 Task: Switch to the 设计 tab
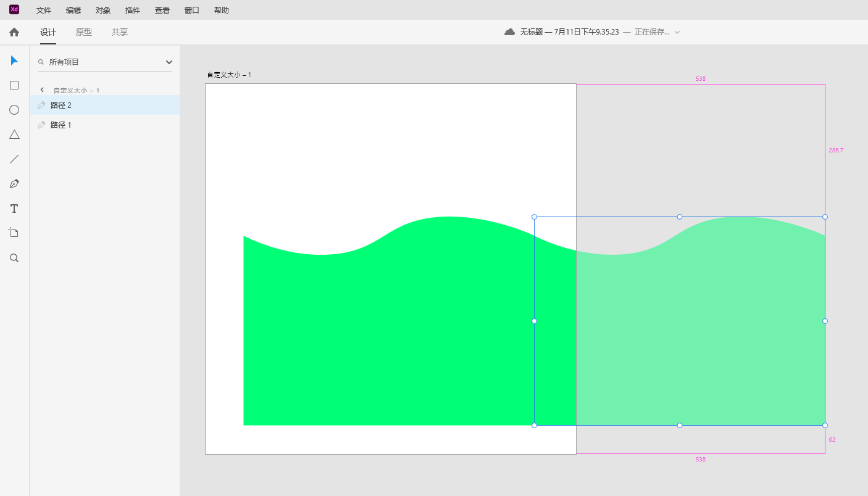point(48,32)
